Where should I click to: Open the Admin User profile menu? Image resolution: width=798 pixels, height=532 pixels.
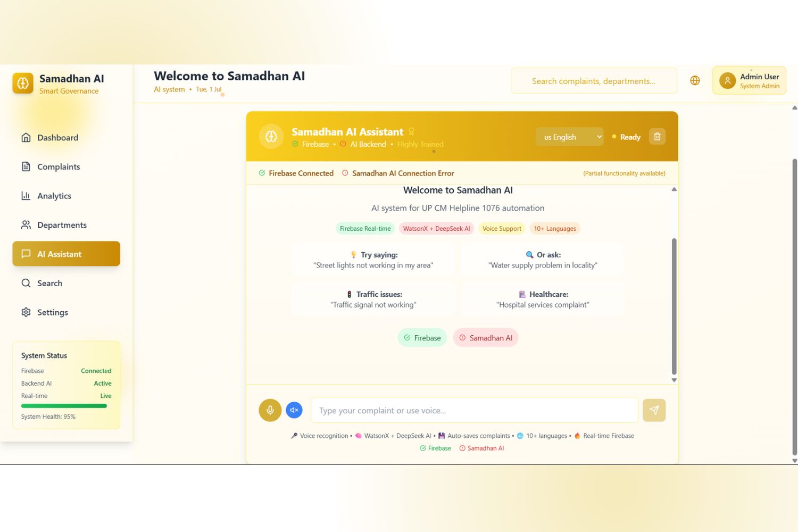[x=749, y=80]
